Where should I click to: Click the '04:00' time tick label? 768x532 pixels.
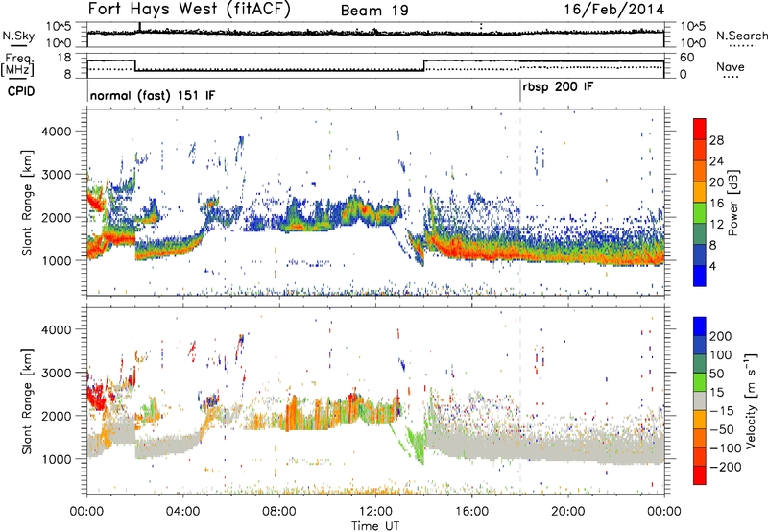[183, 512]
